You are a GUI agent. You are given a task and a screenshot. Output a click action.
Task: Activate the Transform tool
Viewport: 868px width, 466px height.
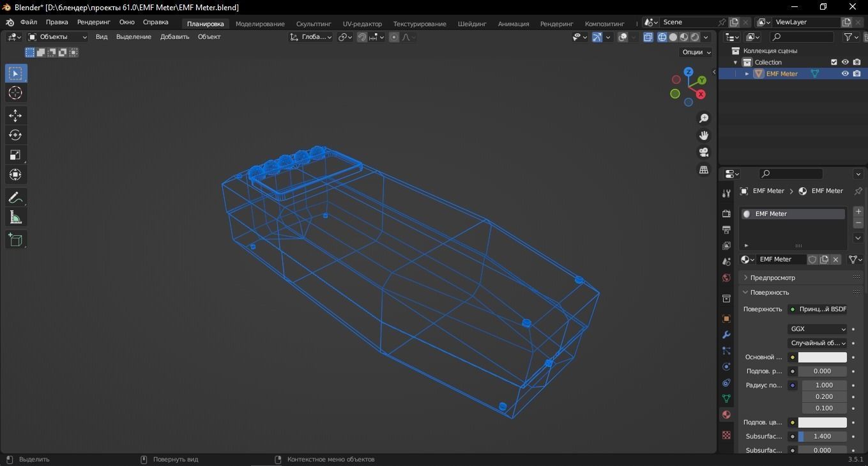pyautogui.click(x=16, y=175)
